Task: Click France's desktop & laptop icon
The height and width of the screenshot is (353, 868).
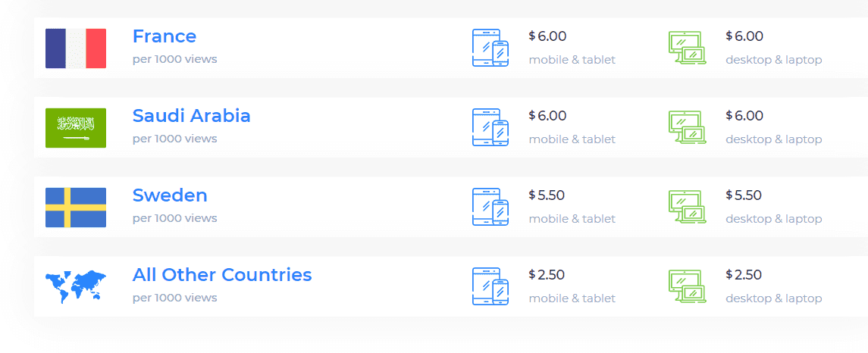Action: pyautogui.click(x=688, y=48)
